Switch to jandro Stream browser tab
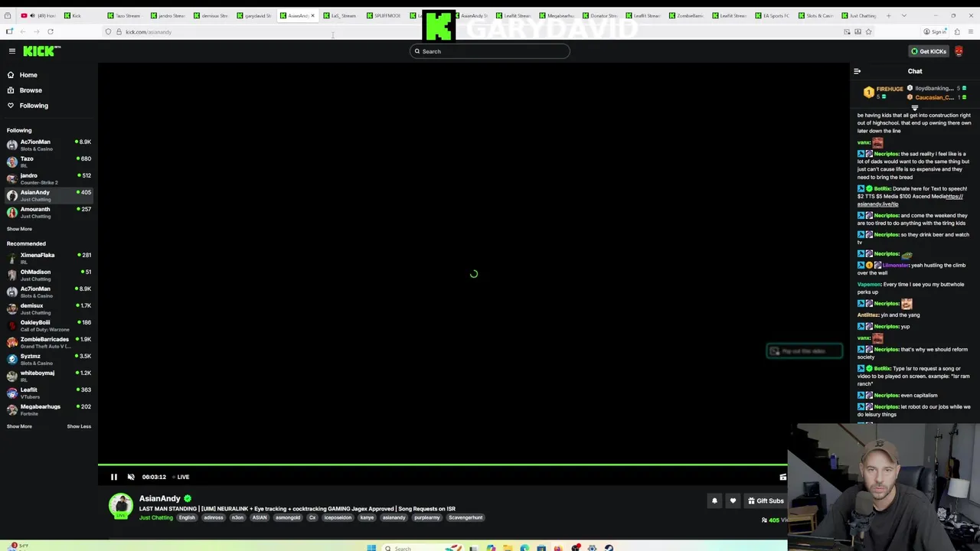 (x=168, y=15)
